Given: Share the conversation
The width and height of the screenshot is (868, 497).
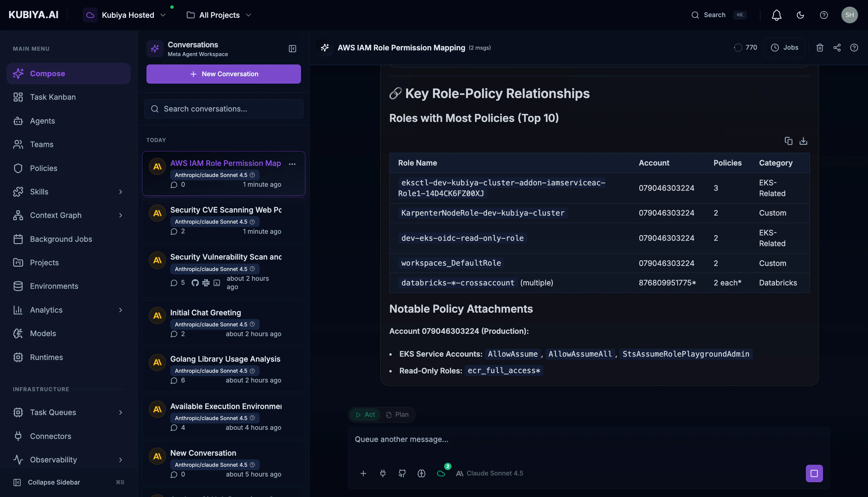Looking at the screenshot, I should coord(837,47).
